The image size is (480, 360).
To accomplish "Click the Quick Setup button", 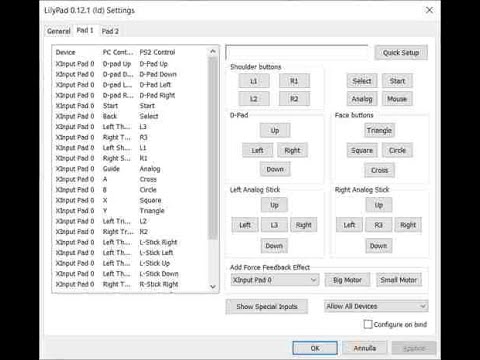I will pyautogui.click(x=401, y=53).
